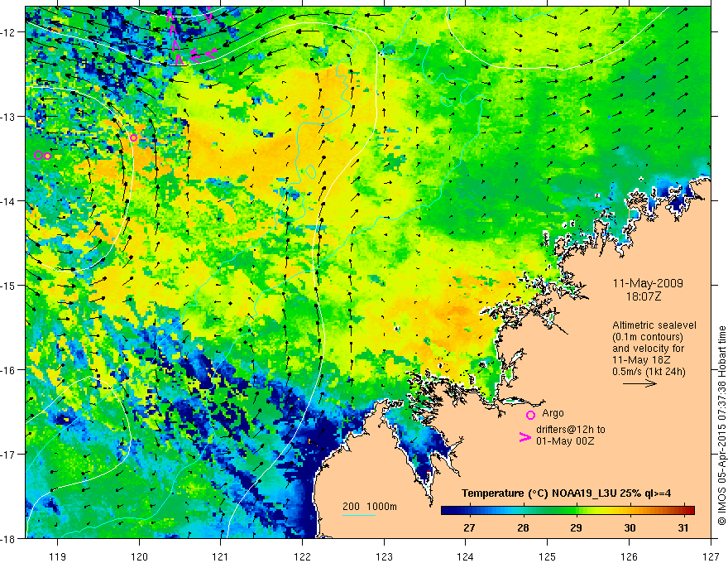Click the text "0.5m/s (1kt 24h)"
The height and width of the screenshot is (563, 728).
649,371
